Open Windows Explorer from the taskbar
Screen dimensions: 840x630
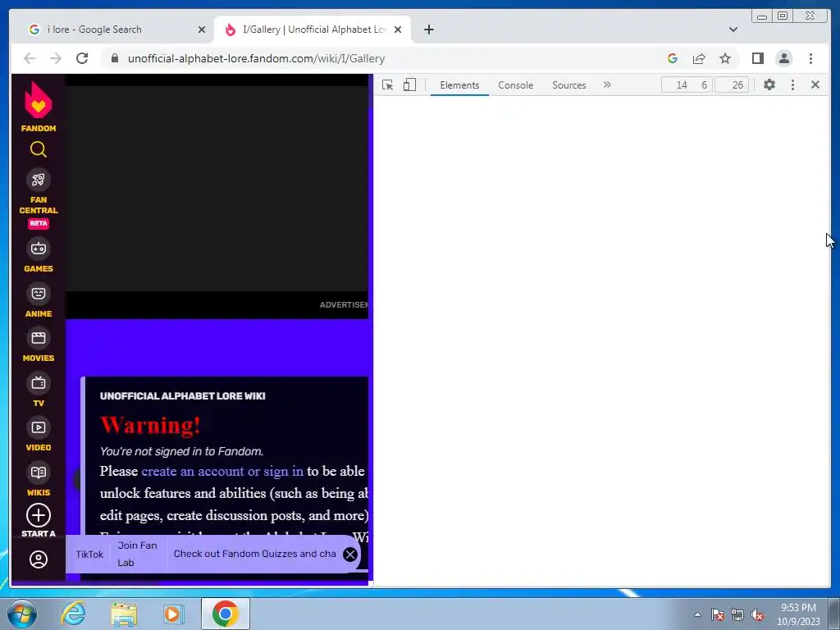point(124,614)
